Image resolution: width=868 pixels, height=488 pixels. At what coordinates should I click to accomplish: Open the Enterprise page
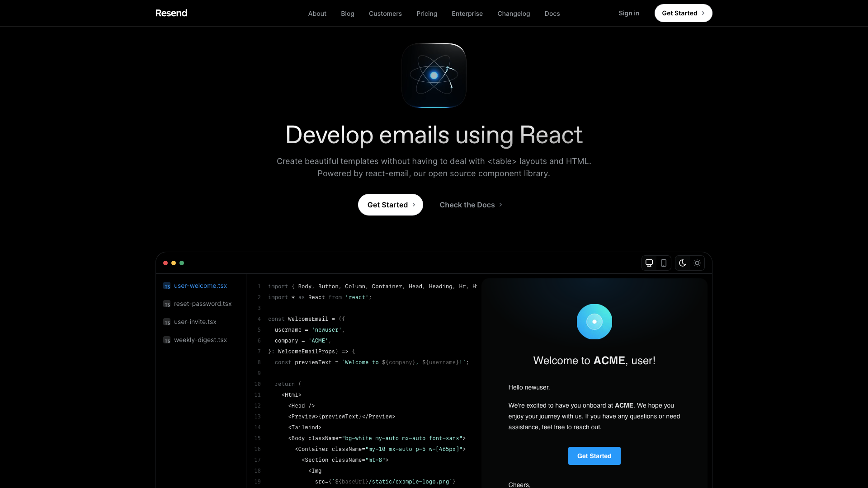click(467, 14)
